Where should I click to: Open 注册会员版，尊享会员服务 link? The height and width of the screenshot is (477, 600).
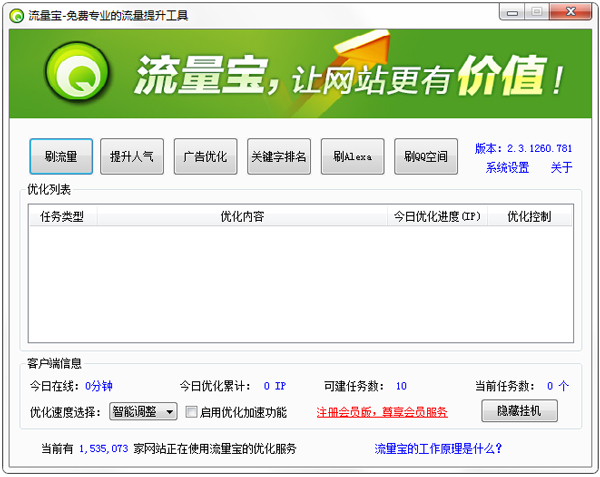tap(382, 412)
